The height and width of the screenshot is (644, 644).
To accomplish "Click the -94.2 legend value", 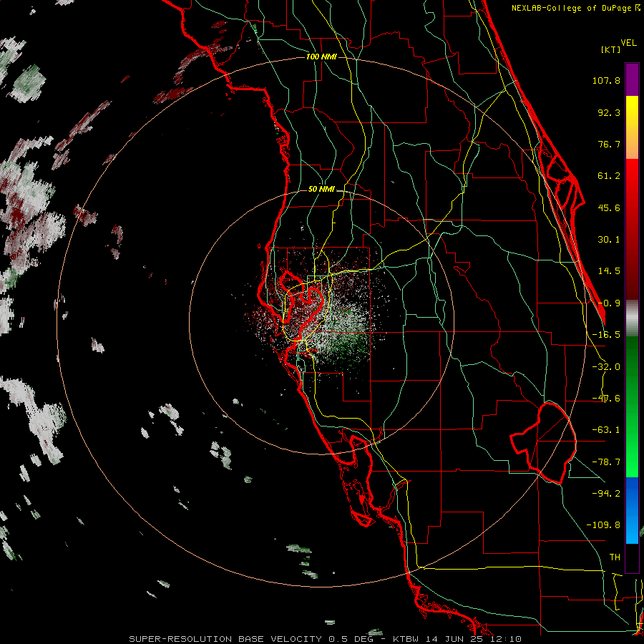I will tap(606, 494).
